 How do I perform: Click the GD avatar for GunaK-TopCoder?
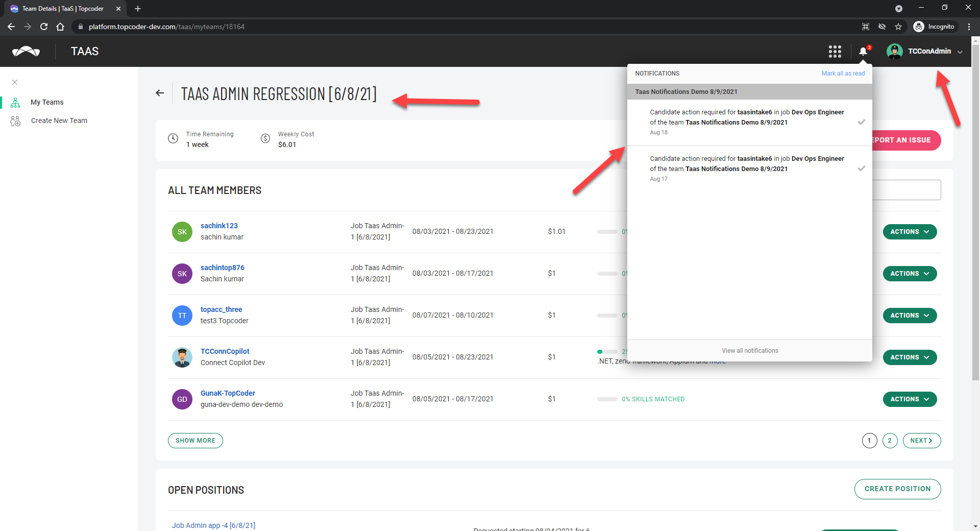(x=182, y=399)
